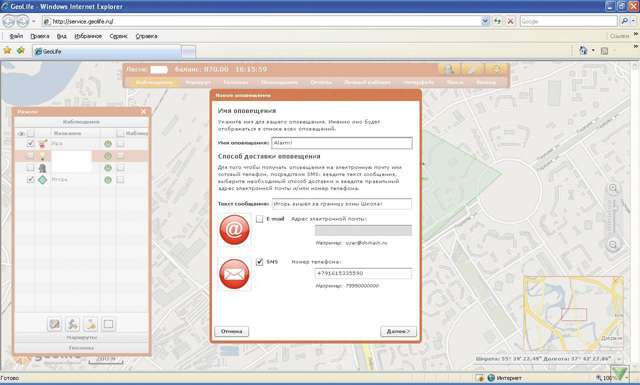The image size is (640, 385).
Task: Click the edit pencil icon in Режим panel
Action: coord(54,324)
